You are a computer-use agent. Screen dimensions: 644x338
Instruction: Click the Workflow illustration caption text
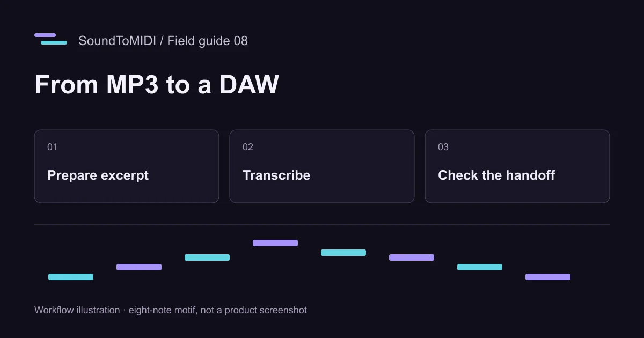point(171,310)
